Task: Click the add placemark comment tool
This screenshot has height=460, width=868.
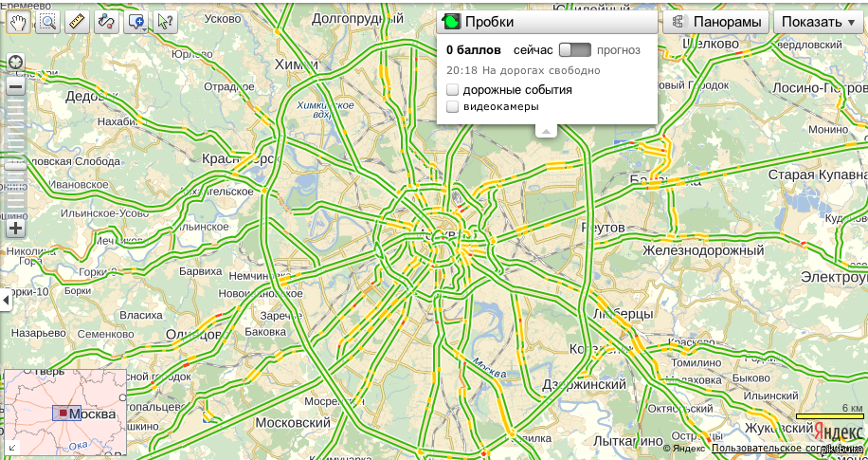Action: pyautogui.click(x=136, y=21)
